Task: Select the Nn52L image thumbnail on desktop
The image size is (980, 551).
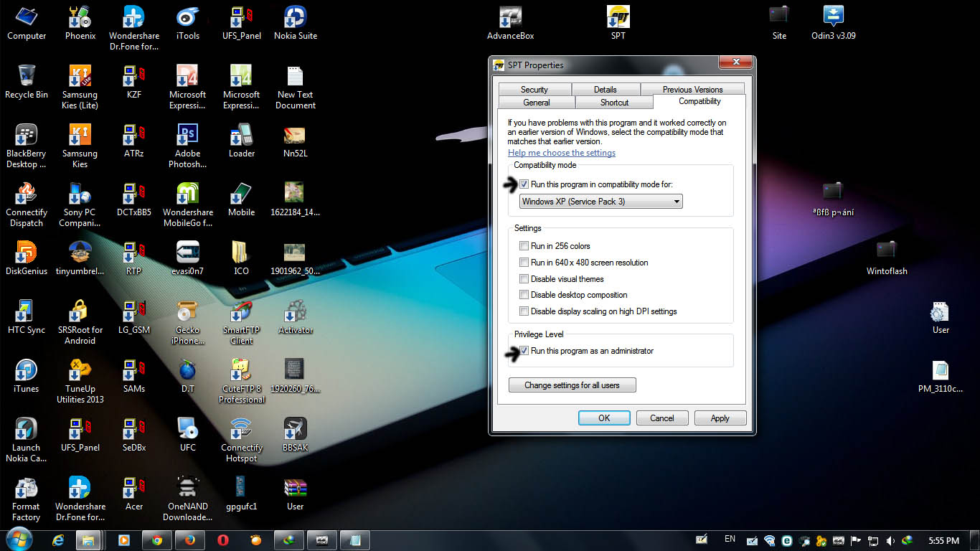Action: pos(296,141)
